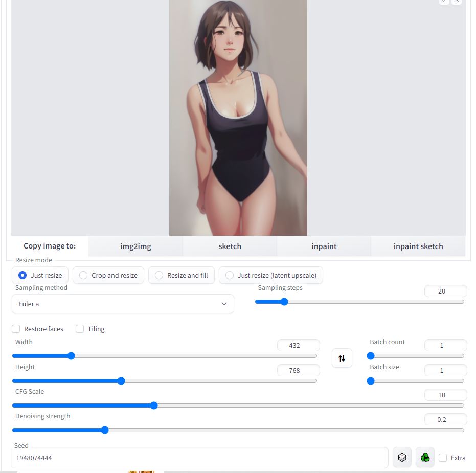Copy image to inpaint sketch tab
This screenshot has width=476, height=473.
[x=418, y=246]
